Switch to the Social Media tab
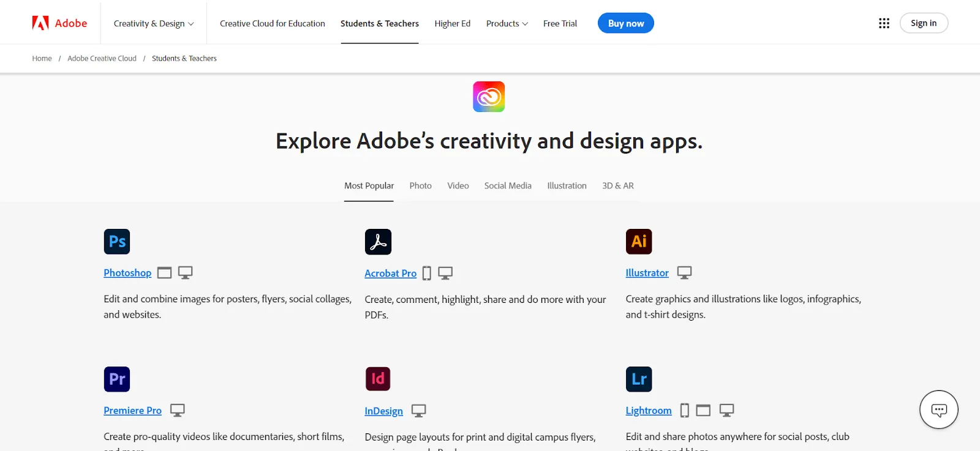 pos(508,185)
